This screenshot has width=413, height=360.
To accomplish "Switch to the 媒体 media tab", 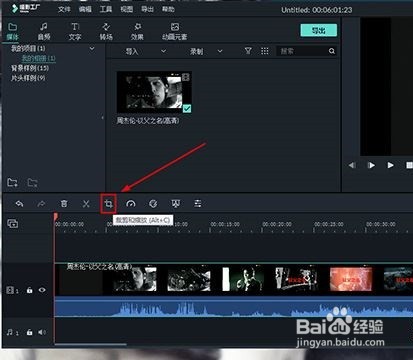I will tap(13, 31).
